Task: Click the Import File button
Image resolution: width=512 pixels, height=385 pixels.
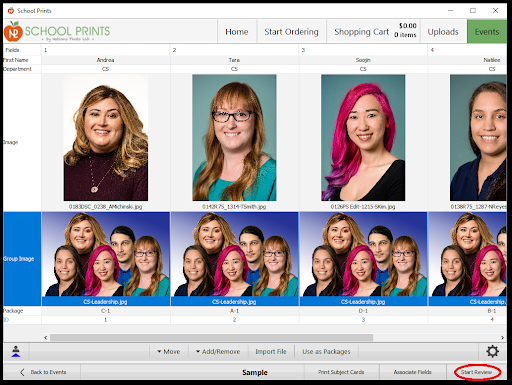Action: pos(271,351)
